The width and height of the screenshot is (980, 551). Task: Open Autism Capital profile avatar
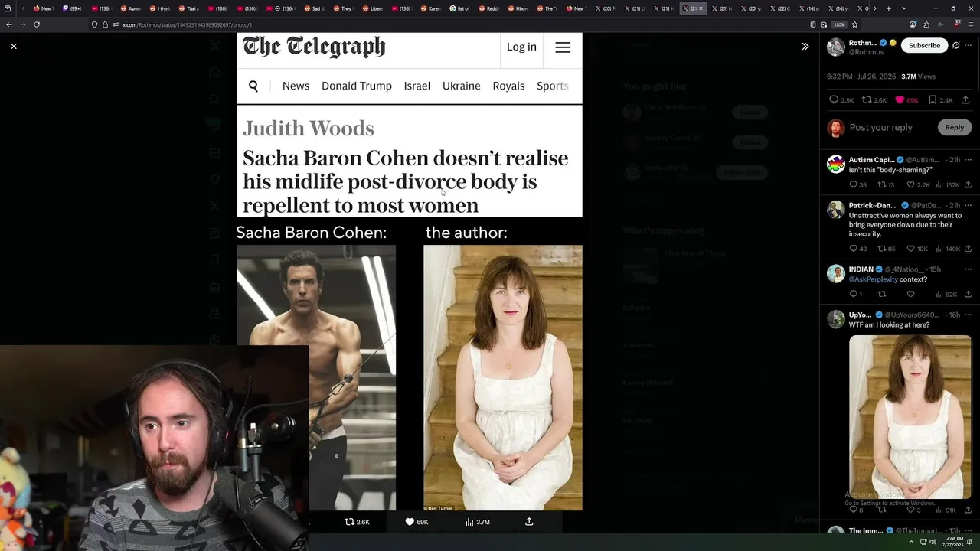(x=835, y=164)
